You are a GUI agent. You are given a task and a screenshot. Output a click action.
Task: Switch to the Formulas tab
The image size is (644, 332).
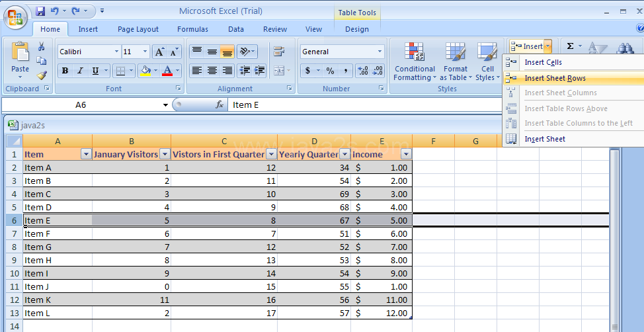coord(192,29)
